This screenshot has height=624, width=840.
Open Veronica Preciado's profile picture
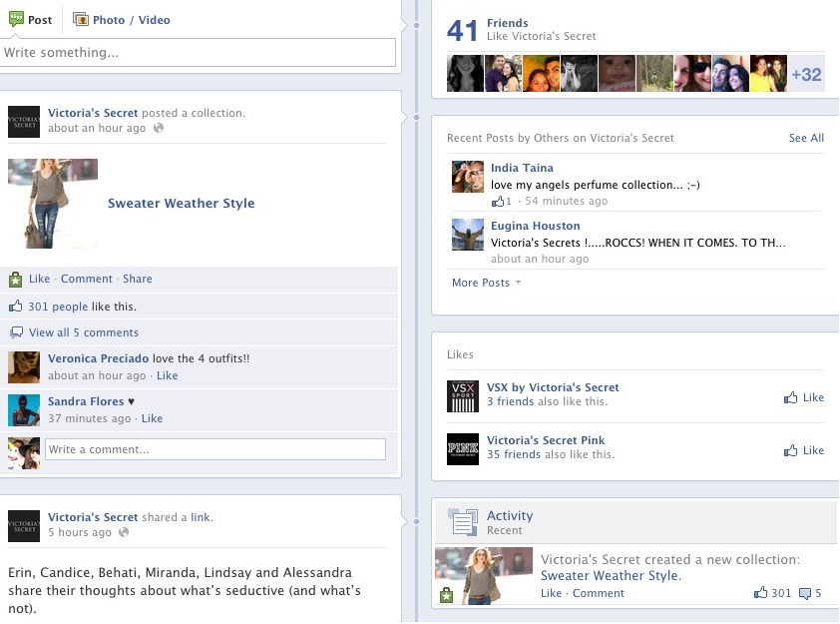(x=24, y=367)
